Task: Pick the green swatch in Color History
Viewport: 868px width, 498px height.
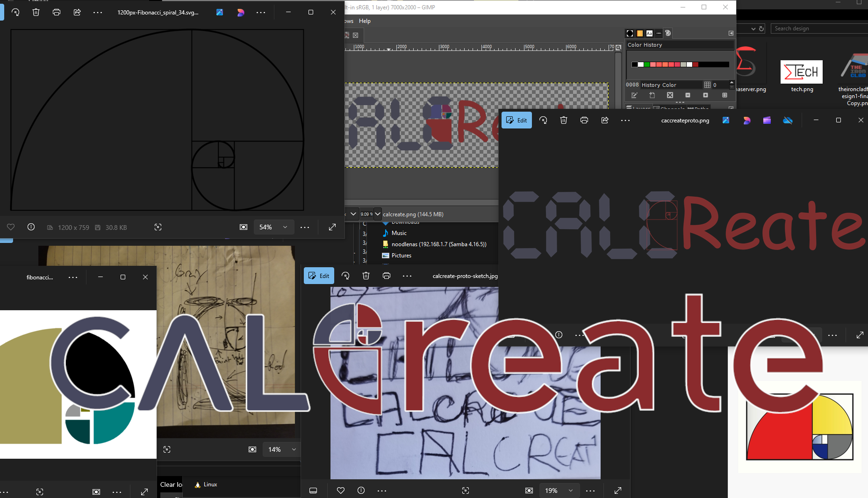Action: point(647,64)
